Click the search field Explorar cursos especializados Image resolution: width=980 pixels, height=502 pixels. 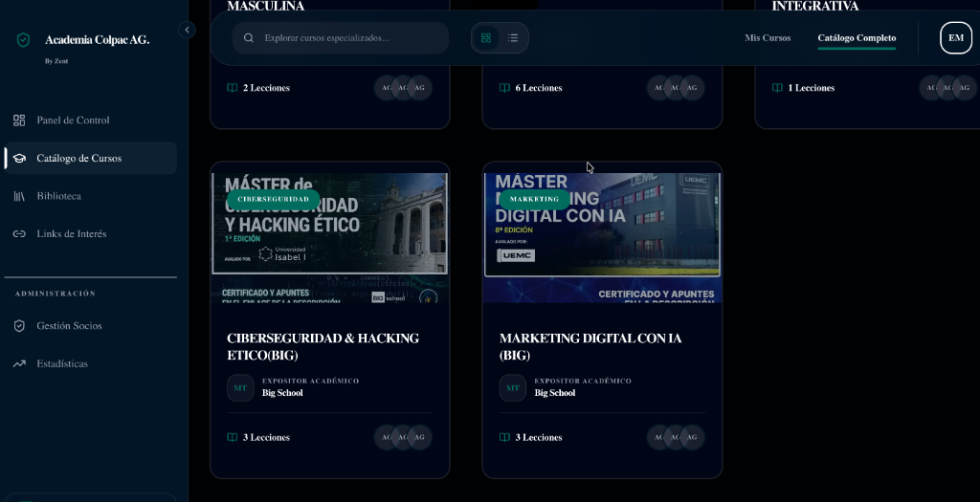click(x=341, y=37)
